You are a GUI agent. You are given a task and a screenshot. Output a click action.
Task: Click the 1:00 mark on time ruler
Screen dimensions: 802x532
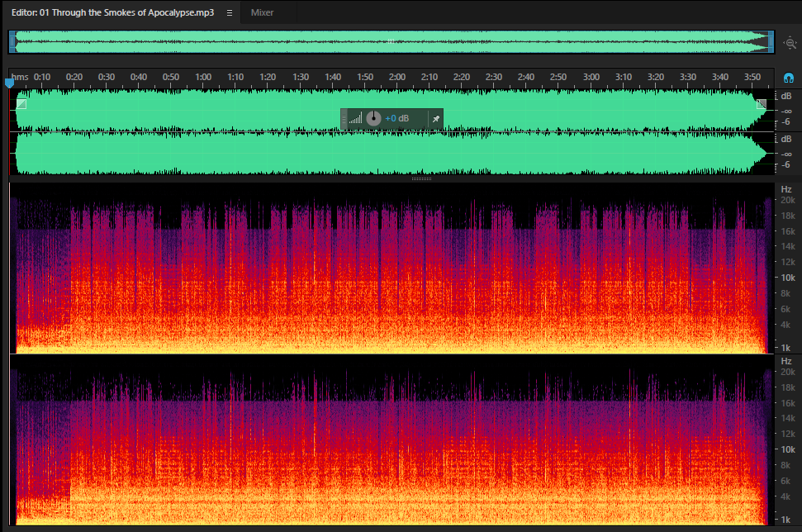(203, 77)
